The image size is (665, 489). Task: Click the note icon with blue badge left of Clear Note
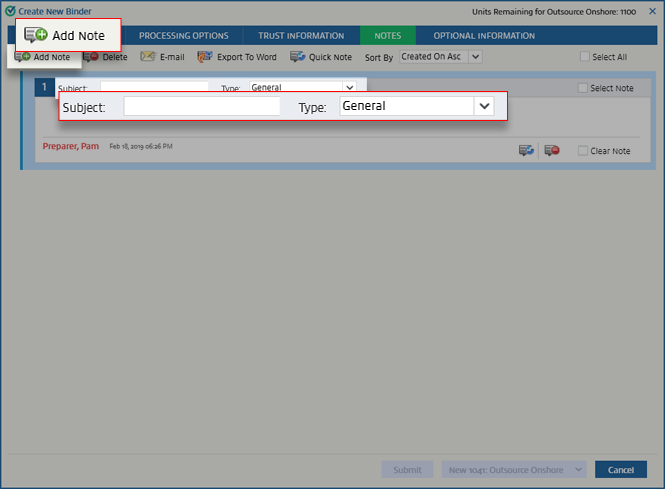point(526,151)
